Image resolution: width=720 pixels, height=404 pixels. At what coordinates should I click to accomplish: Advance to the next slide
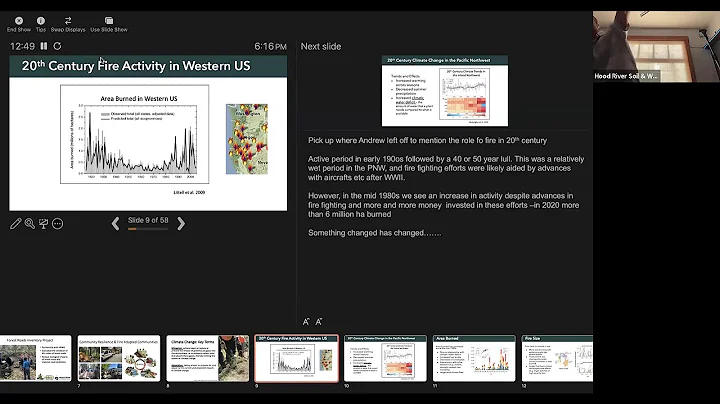click(181, 224)
